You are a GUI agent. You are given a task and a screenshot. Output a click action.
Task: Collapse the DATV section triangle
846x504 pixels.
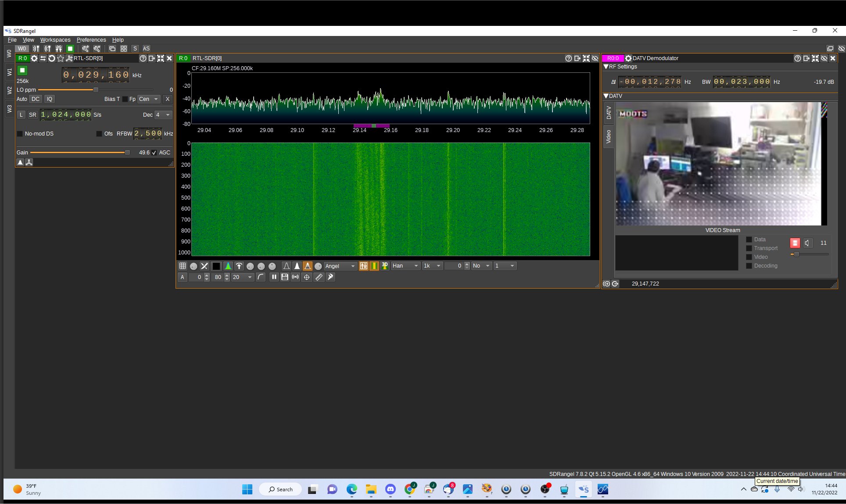click(x=606, y=96)
